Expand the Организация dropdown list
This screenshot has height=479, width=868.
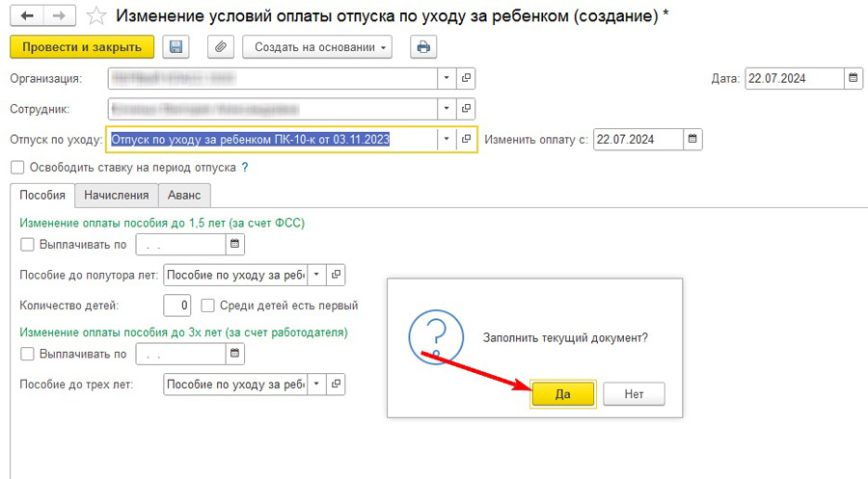pyautogui.click(x=447, y=78)
